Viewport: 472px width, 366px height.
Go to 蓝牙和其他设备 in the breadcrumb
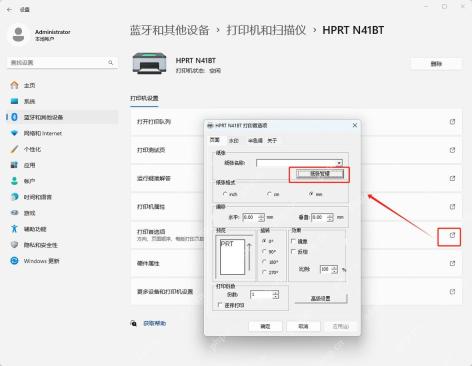tap(169, 30)
